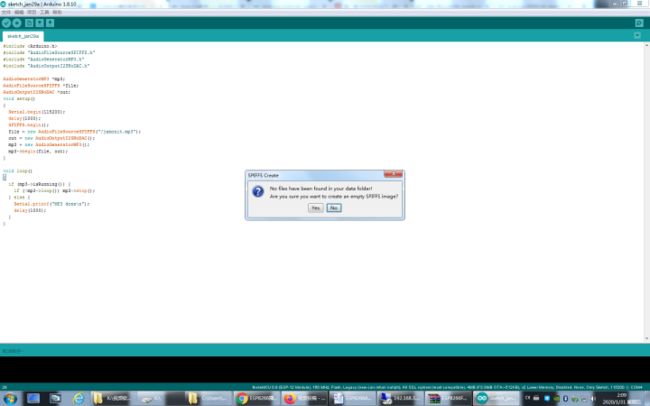Switch to the Firefox window in the taskbar

point(305,399)
